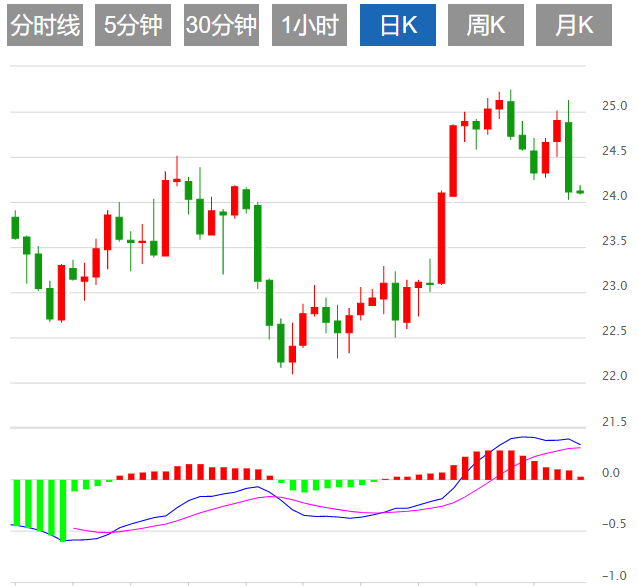This screenshot has height=586, width=637.
Task: Select the 日K daily chart tab
Action: pyautogui.click(x=397, y=26)
